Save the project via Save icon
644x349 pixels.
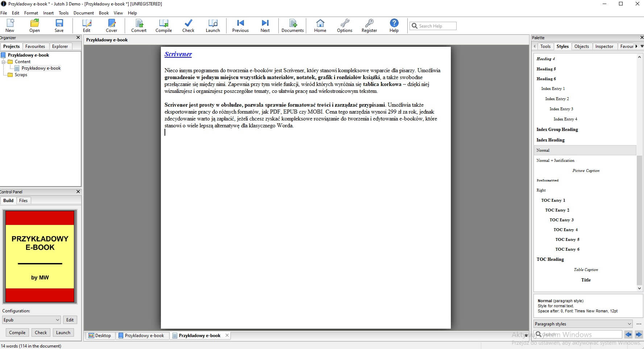pyautogui.click(x=59, y=26)
